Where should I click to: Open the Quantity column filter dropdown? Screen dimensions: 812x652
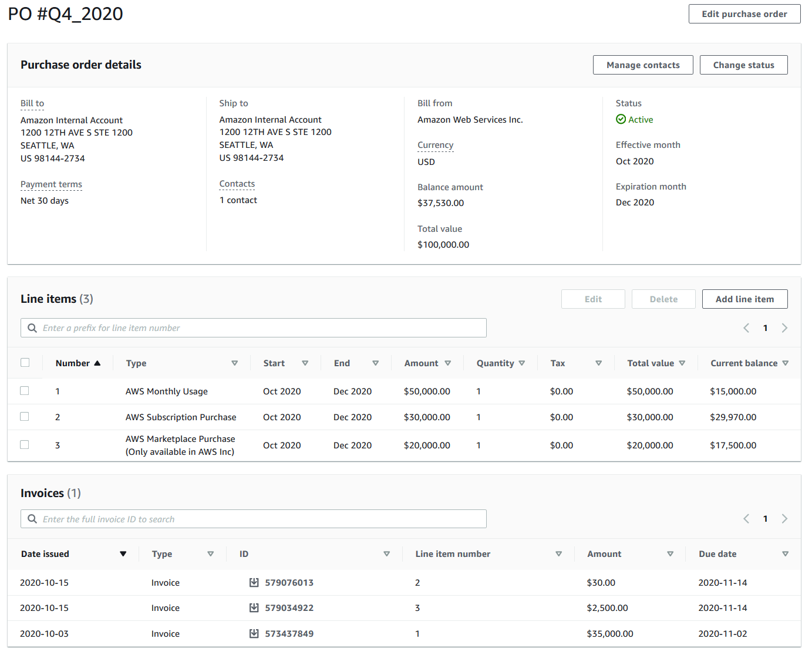(x=522, y=363)
